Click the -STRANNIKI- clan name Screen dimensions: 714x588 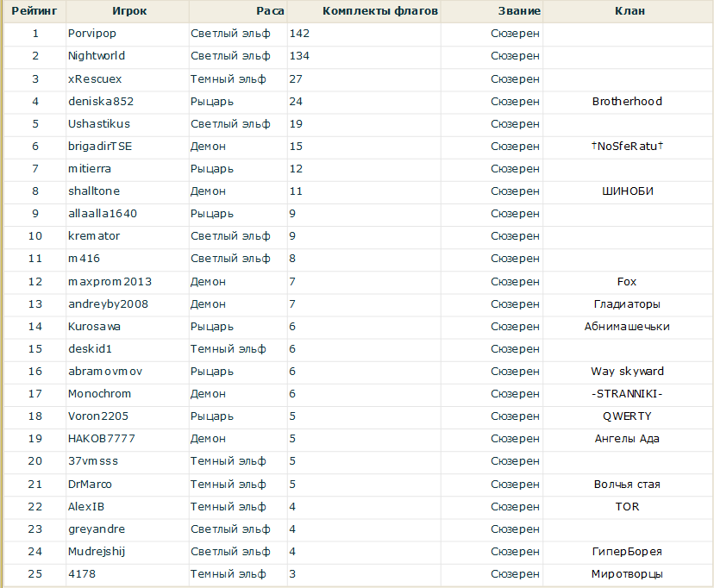coord(627,394)
